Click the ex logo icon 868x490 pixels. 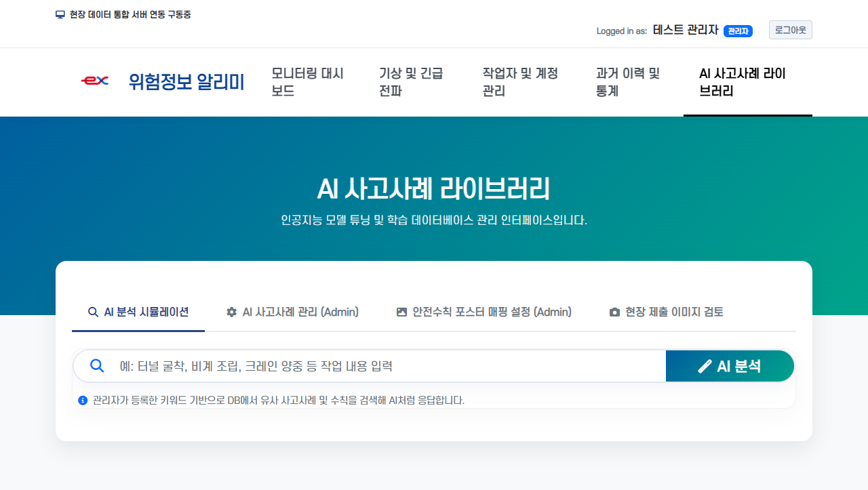click(94, 81)
